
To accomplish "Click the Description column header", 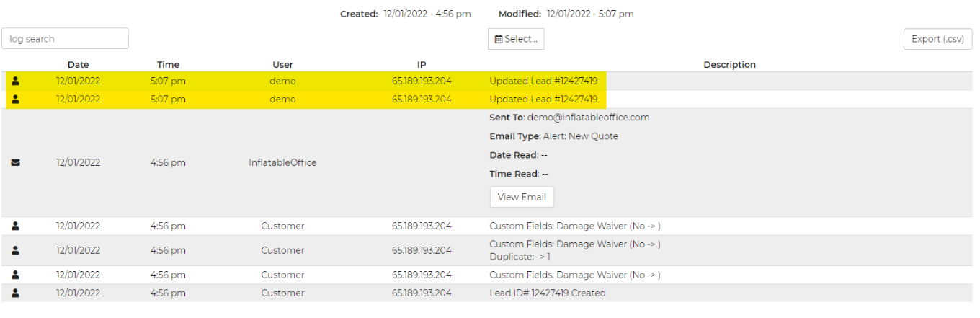I will pyautogui.click(x=729, y=65).
